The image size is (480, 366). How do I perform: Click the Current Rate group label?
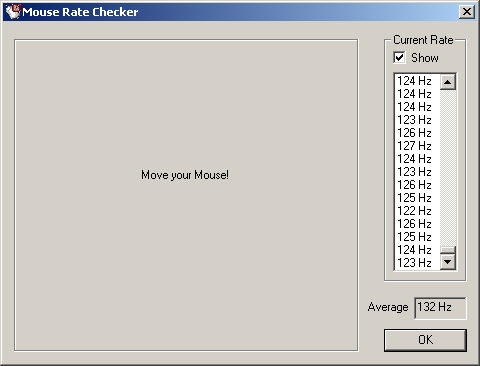tap(423, 40)
